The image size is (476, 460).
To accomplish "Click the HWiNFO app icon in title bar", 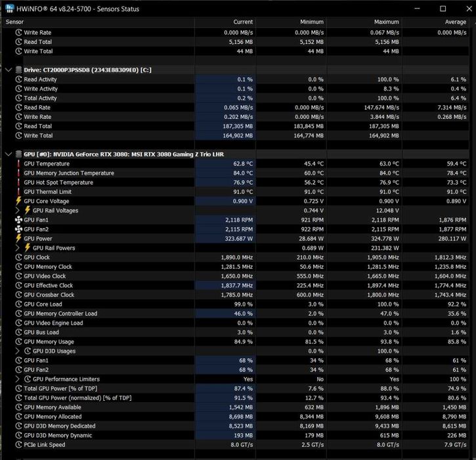I will [10, 9].
